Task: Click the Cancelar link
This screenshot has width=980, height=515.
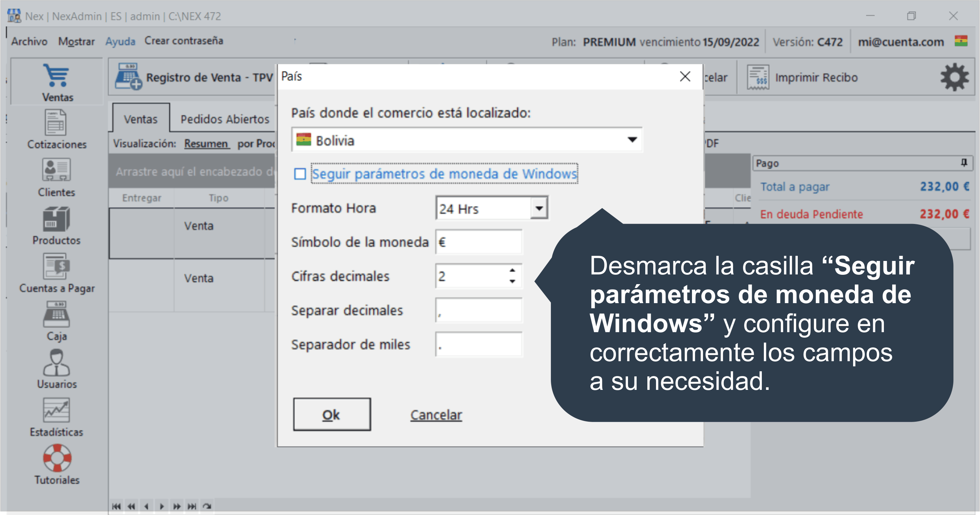Action: pyautogui.click(x=436, y=414)
